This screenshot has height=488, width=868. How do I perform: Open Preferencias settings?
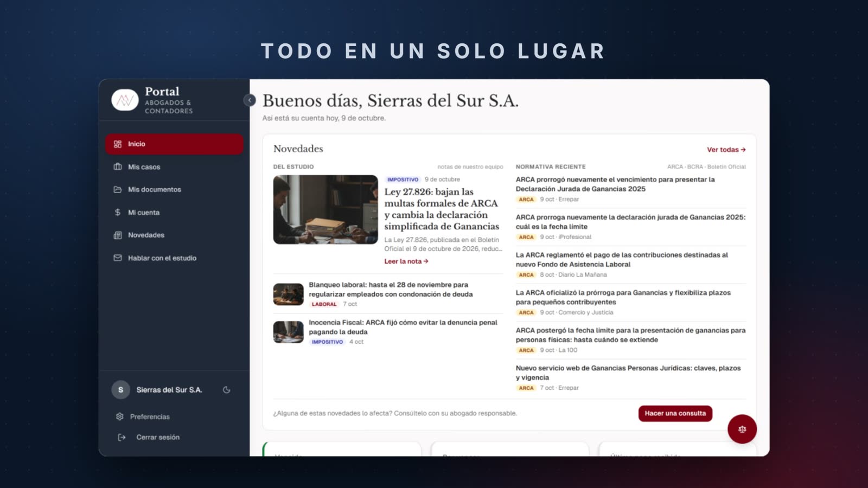(x=150, y=417)
